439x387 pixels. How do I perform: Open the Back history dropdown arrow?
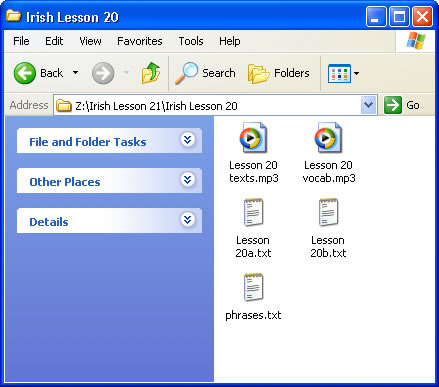point(76,73)
